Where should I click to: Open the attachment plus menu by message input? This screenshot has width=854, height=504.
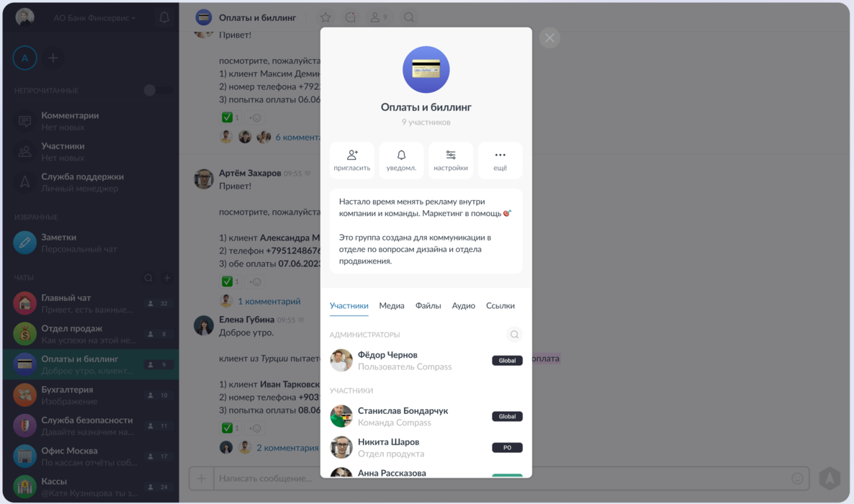pyautogui.click(x=201, y=478)
